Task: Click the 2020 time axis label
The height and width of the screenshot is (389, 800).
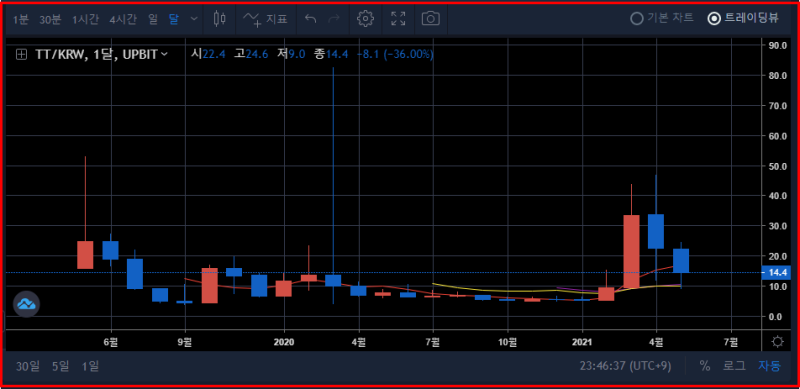Action: 284,342
